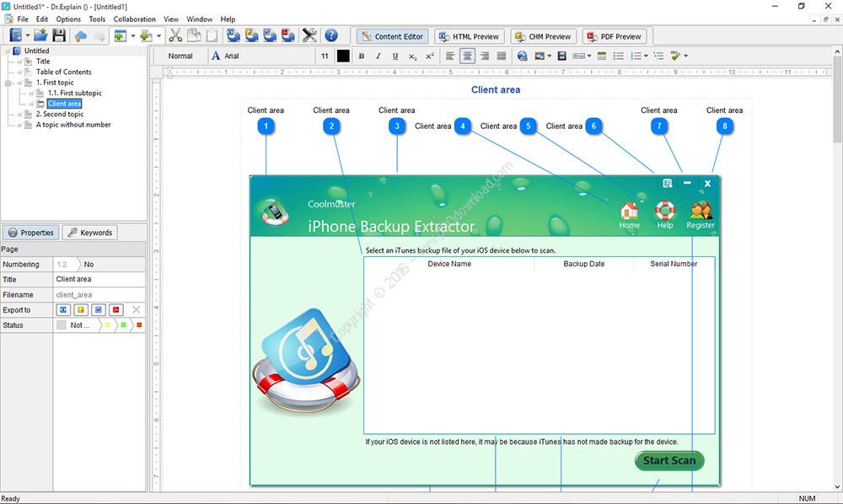
Task: Switch to the HTML Preview tab
Action: click(x=470, y=36)
